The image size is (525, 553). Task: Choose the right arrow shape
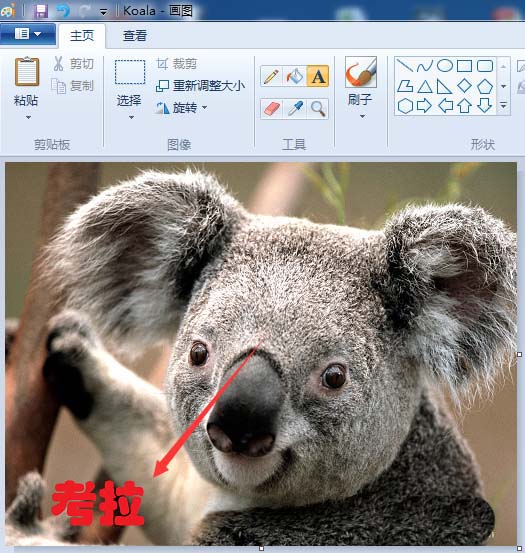(424, 106)
